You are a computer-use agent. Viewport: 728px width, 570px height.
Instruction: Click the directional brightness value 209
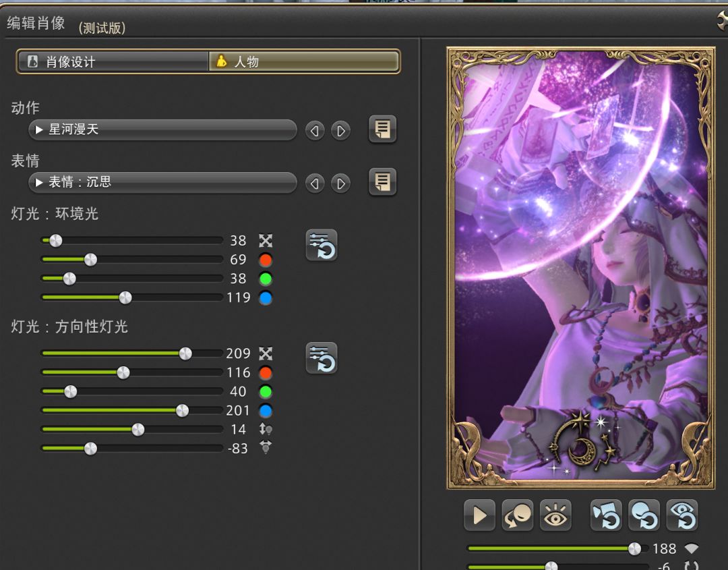click(x=238, y=353)
